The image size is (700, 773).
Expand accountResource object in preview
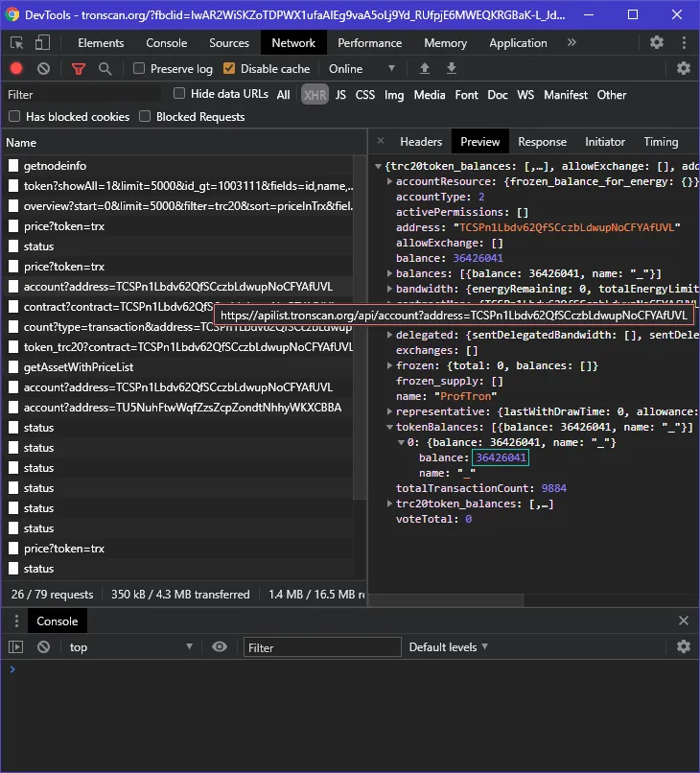(389, 181)
